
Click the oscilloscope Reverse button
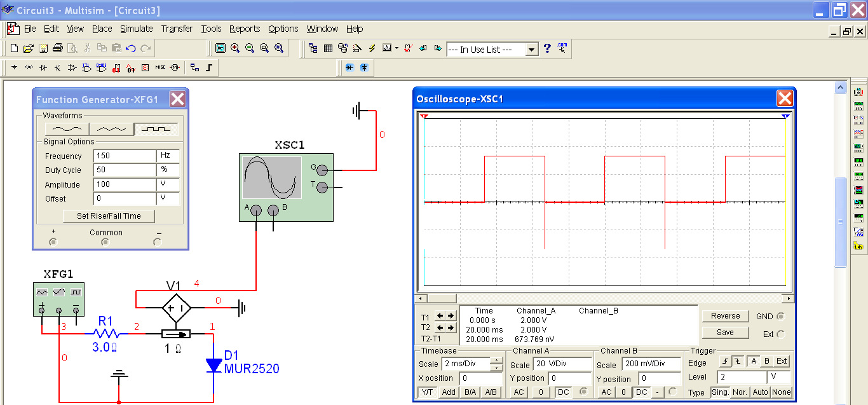click(x=725, y=316)
